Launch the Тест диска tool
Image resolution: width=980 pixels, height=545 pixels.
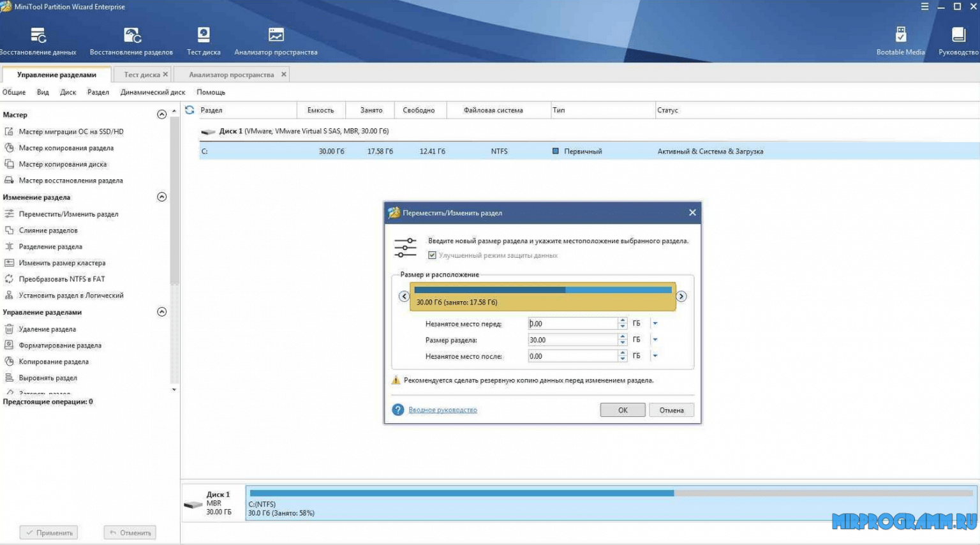point(204,41)
